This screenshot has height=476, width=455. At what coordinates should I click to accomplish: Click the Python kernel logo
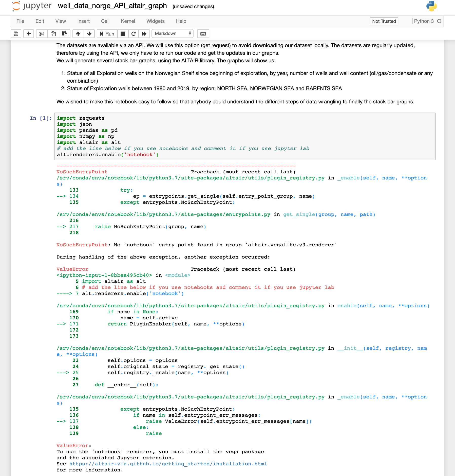click(432, 6)
